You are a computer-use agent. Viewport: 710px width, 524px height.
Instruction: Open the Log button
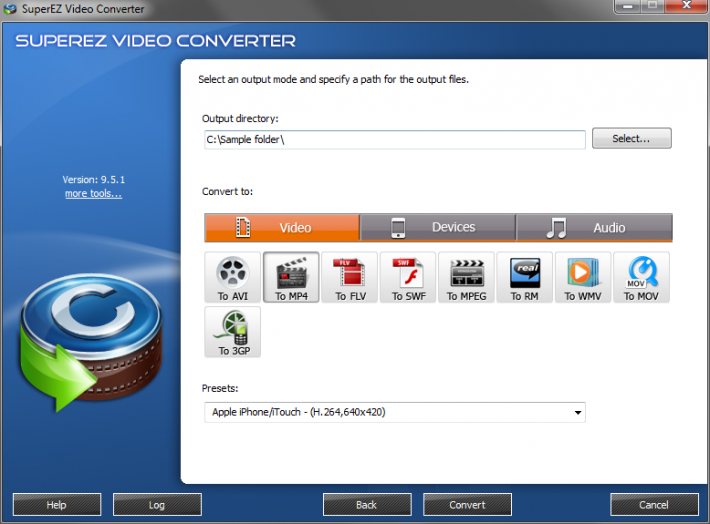tap(157, 505)
